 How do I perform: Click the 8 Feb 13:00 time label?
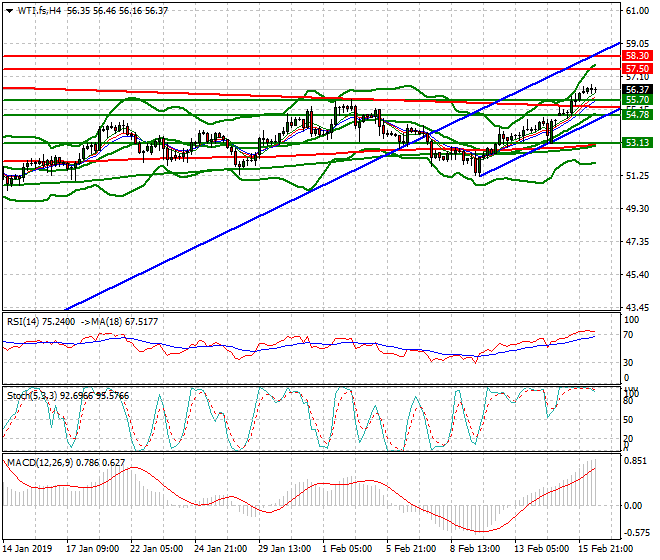(475, 549)
